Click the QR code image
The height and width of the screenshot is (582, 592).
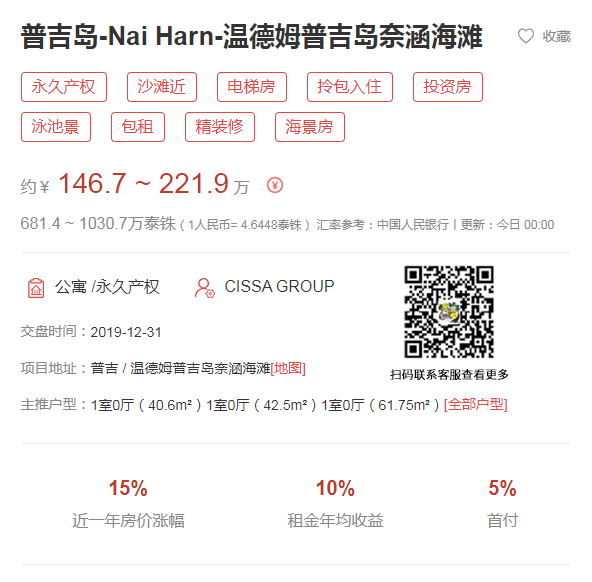(449, 311)
